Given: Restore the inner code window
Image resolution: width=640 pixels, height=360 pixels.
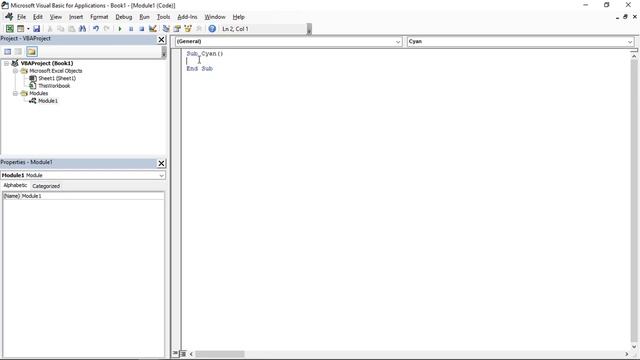Looking at the screenshot, I should point(625,17).
